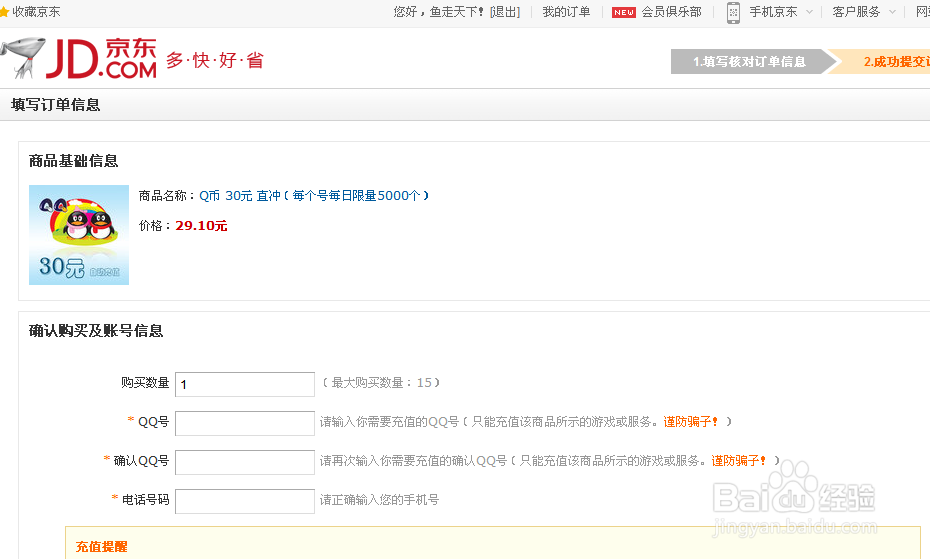Open the 收藏京东 bookmark link
The height and width of the screenshot is (559, 930).
36,12
